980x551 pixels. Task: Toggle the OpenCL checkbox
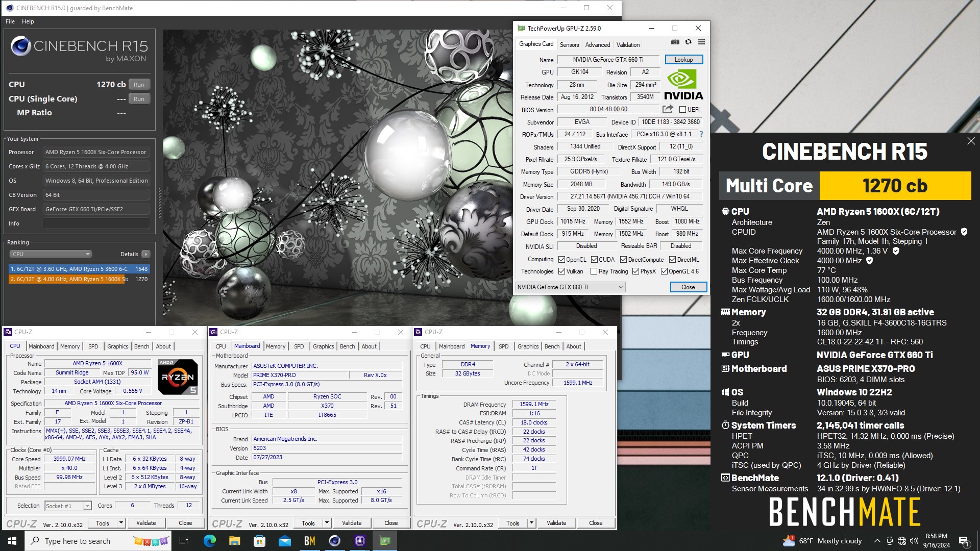[561, 260]
